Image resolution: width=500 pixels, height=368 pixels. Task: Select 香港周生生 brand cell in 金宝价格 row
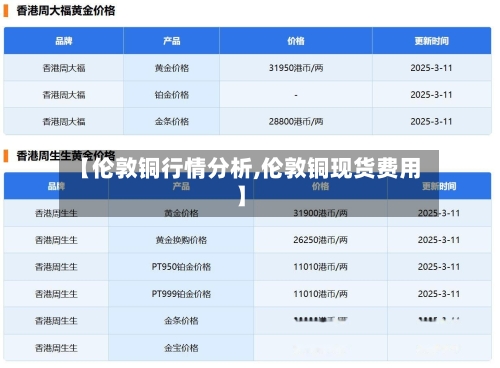click(x=56, y=348)
